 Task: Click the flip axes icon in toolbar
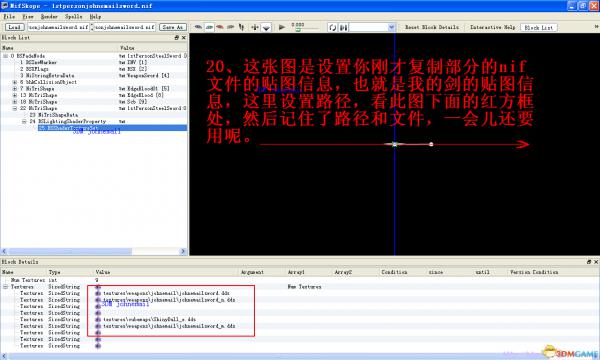pos(255,27)
